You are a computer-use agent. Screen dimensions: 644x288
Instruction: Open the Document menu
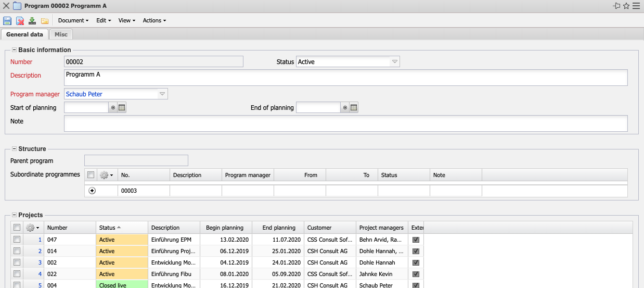pos(73,21)
